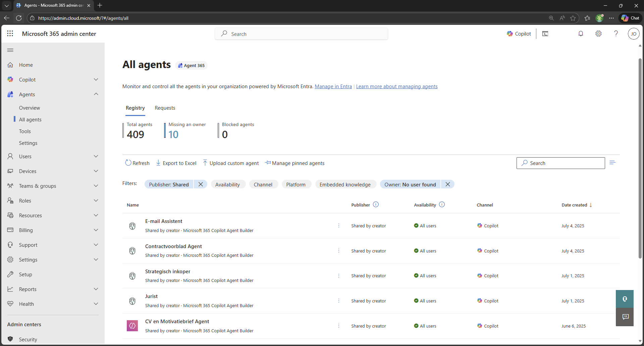Open the feedback chat bubble on the right
Image resolution: width=644 pixels, height=346 pixels.
click(625, 317)
